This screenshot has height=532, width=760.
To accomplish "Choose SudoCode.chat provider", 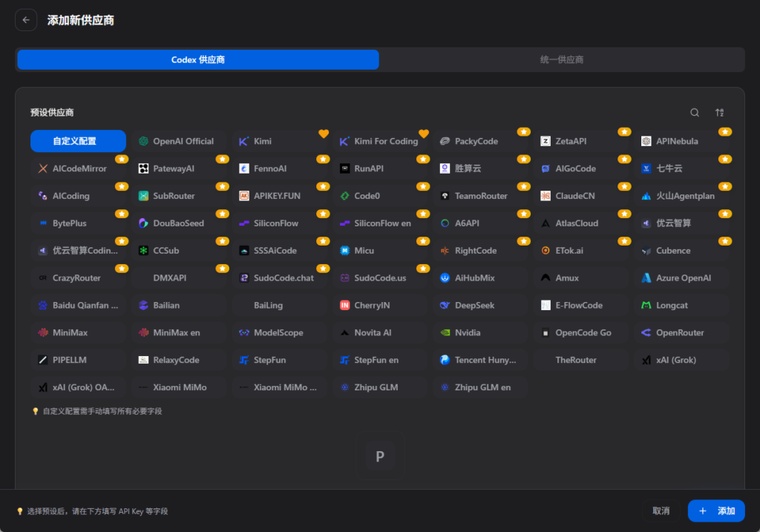I will (x=279, y=278).
